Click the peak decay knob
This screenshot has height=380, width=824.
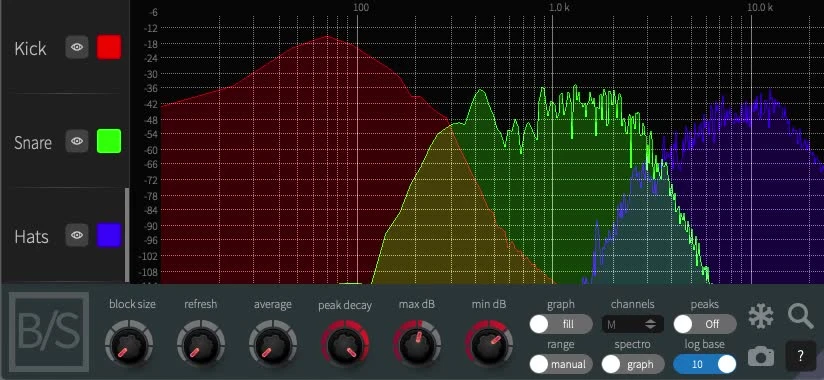pyautogui.click(x=345, y=346)
